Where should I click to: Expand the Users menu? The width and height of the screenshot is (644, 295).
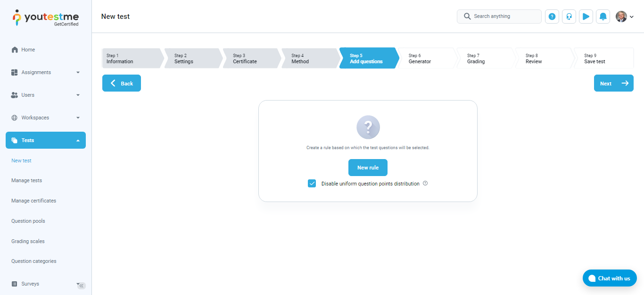[x=45, y=95]
